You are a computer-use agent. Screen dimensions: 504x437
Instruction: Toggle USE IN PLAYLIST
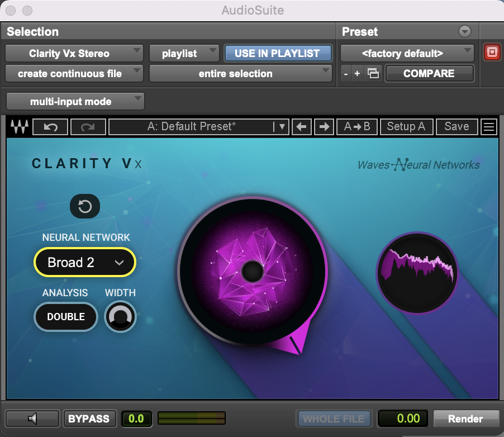click(x=277, y=53)
